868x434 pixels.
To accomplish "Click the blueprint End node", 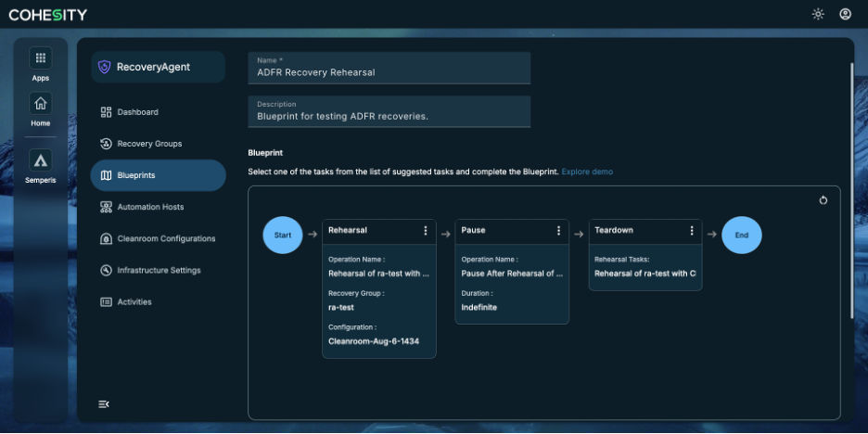I will click(742, 236).
